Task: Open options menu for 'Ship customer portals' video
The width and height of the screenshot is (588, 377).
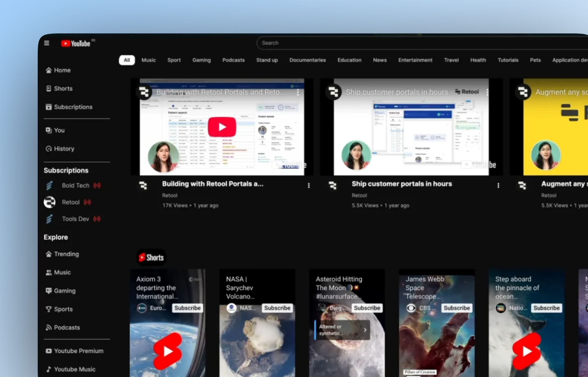Action: point(498,185)
